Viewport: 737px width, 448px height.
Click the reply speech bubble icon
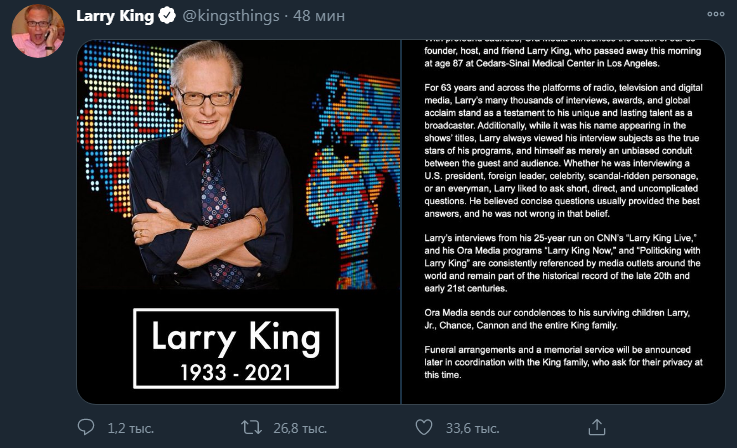coord(87,428)
